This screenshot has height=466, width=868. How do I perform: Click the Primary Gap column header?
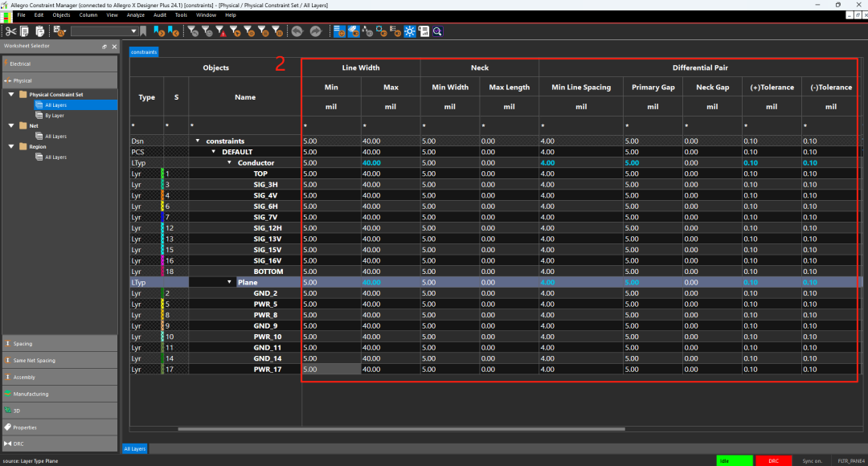pyautogui.click(x=653, y=88)
